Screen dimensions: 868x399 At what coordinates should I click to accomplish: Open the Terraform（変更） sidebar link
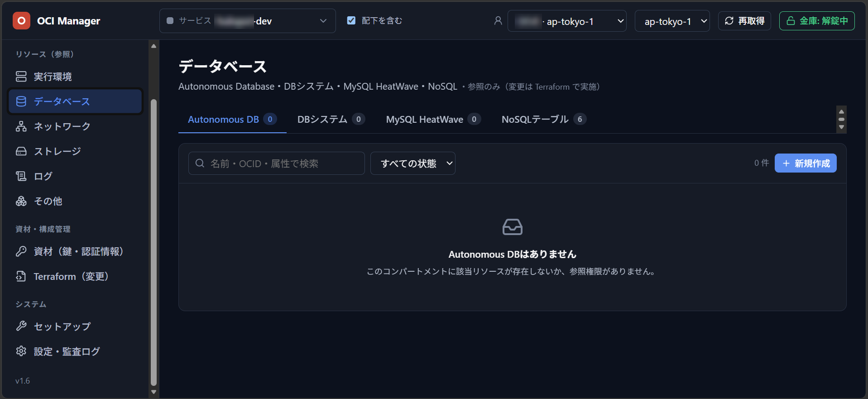coord(75,276)
